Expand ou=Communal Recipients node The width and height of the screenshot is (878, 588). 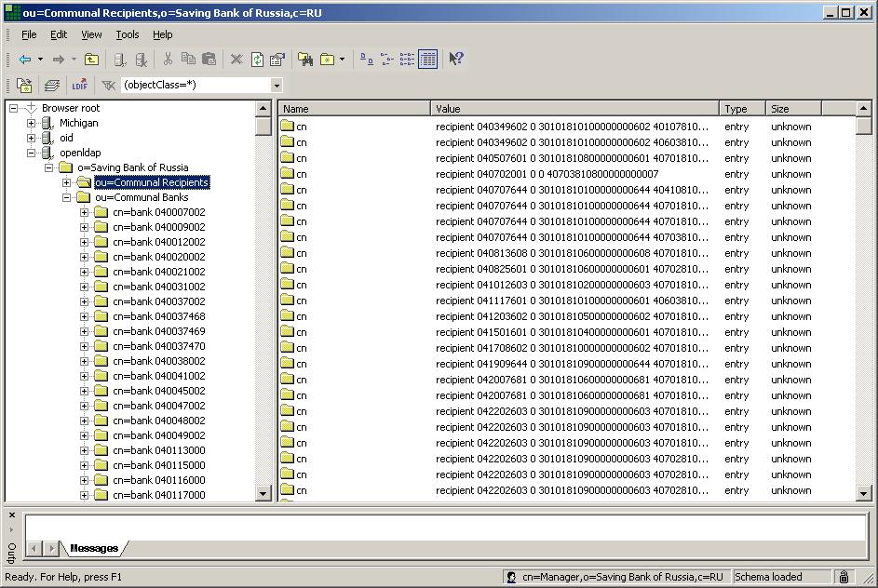click(67, 182)
